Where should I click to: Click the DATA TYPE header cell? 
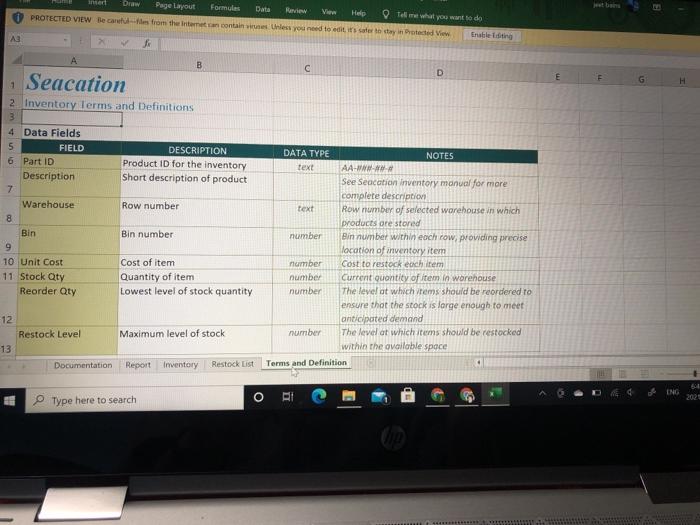(306, 153)
